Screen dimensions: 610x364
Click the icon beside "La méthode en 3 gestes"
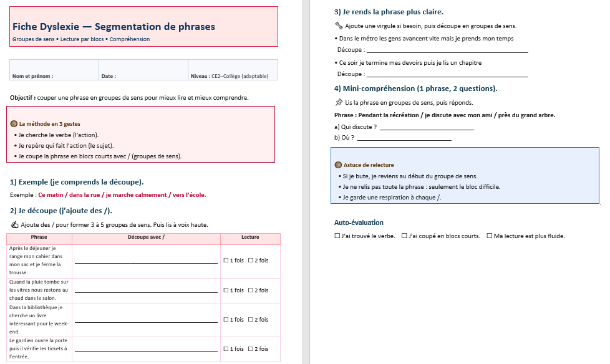click(14, 124)
